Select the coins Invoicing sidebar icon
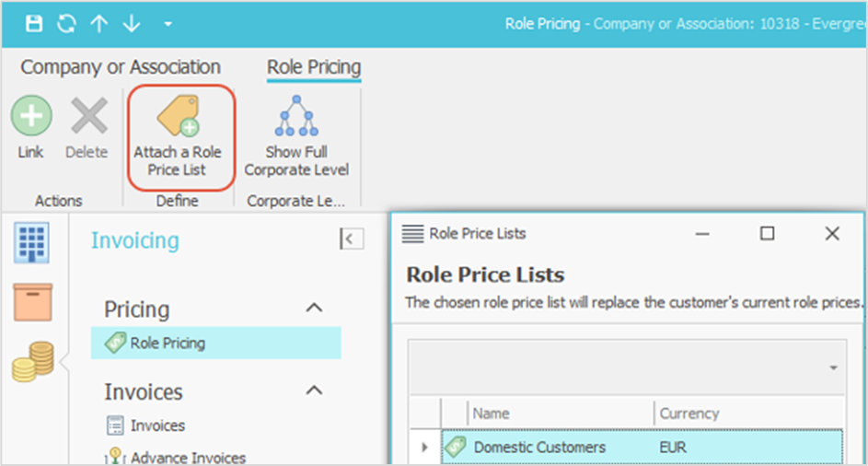Image resolution: width=868 pixels, height=466 pixels. click(32, 361)
